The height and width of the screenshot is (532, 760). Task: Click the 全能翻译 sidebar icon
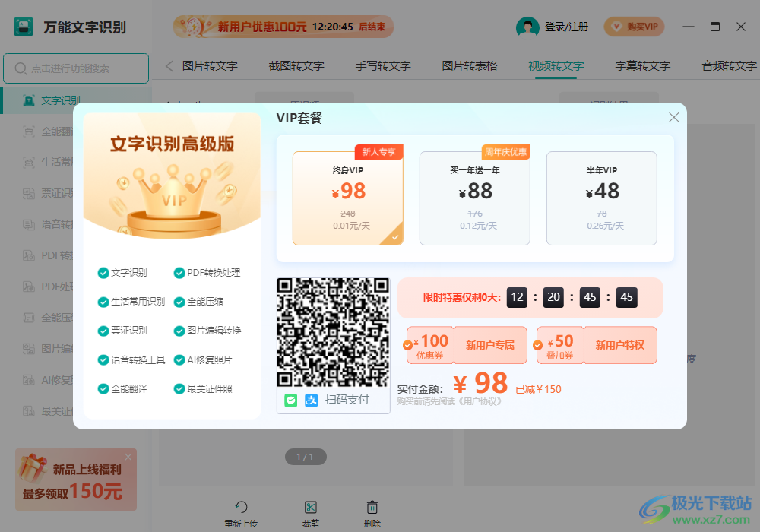pos(29,131)
